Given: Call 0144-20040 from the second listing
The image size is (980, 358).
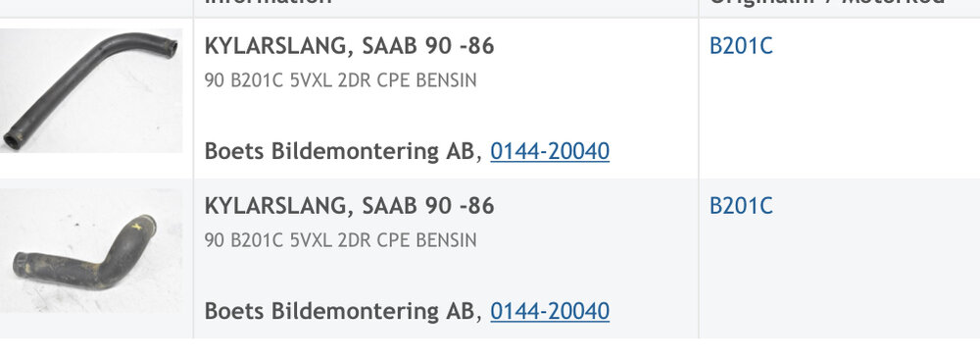Looking at the screenshot, I should [x=550, y=311].
